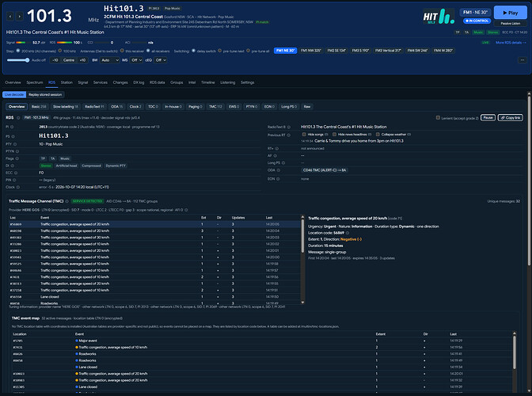Step frequency down with the -10 button
The height and width of the screenshot is (396, 532).
[x=55, y=60]
